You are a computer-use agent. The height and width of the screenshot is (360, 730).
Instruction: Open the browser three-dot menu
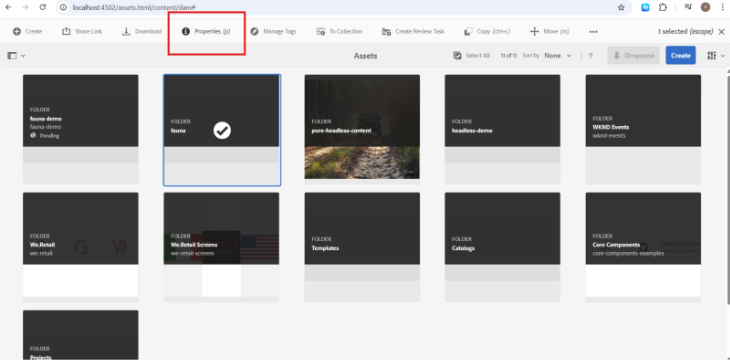(723, 7)
